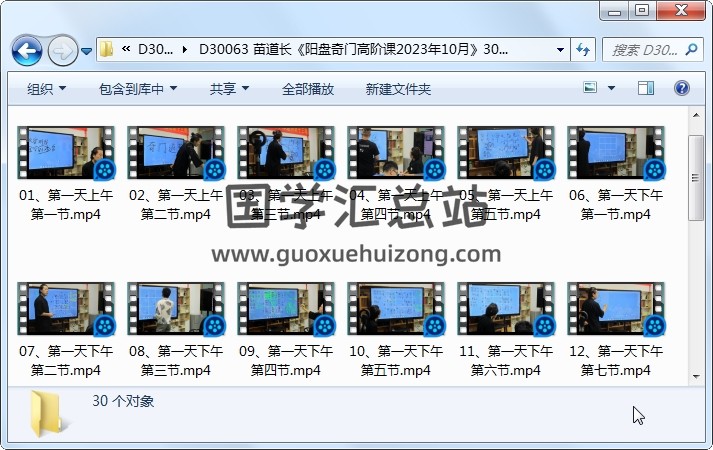This screenshot has height=450, width=713.
Task: Open the 共享 menu
Action: pos(229,89)
